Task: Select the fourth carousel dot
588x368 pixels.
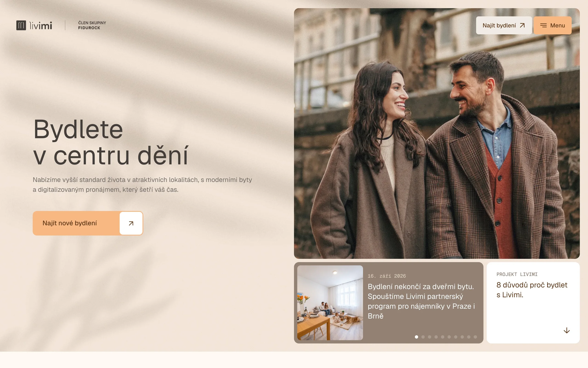Action: (x=436, y=337)
